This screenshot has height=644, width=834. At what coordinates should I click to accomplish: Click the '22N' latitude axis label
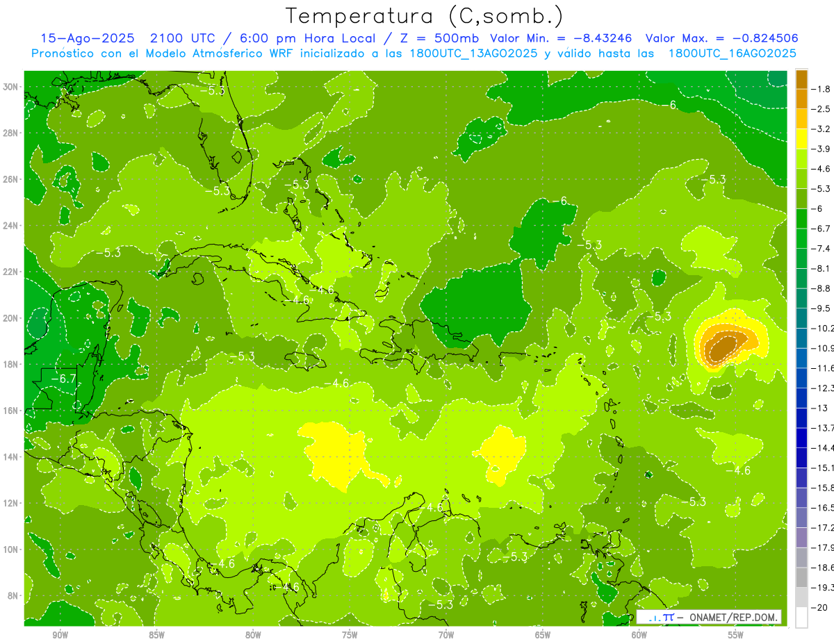click(12, 272)
